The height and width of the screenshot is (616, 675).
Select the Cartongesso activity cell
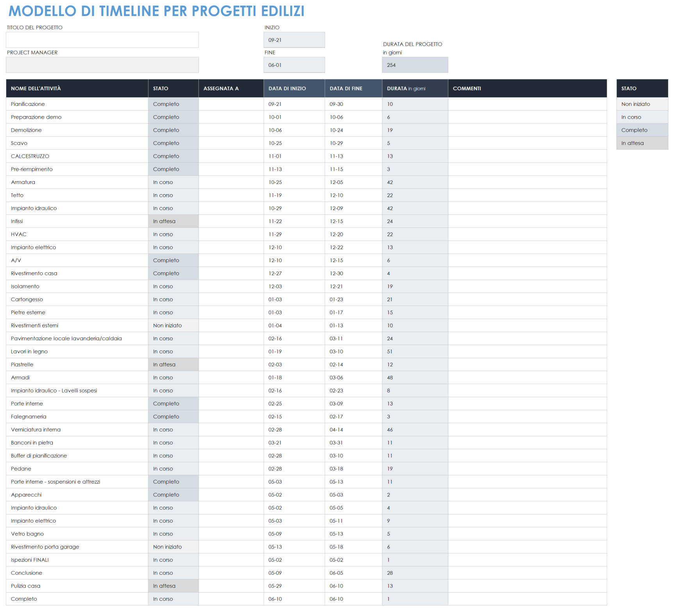pyautogui.click(x=77, y=299)
